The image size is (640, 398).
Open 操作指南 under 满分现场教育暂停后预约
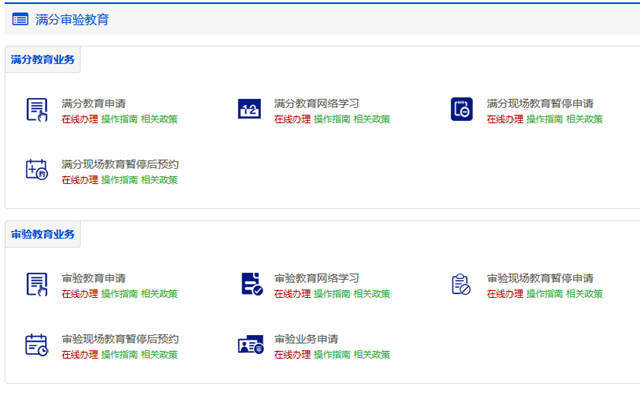pyautogui.click(x=119, y=180)
